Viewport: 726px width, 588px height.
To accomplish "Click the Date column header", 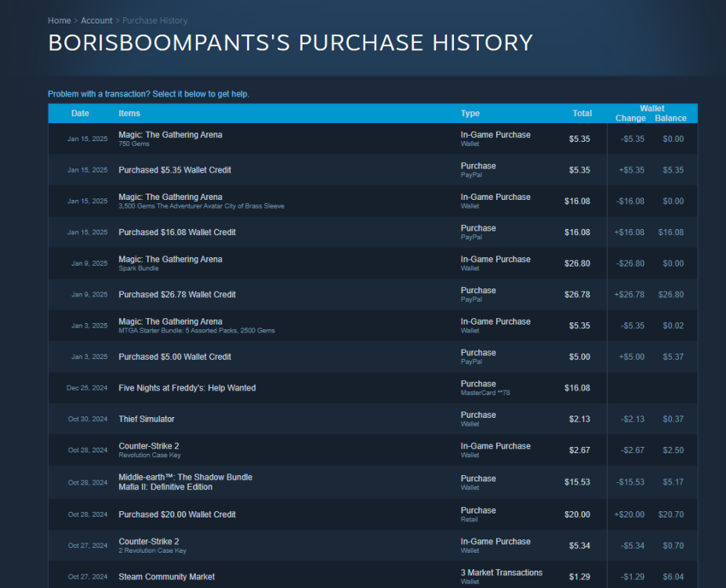I will coord(80,113).
